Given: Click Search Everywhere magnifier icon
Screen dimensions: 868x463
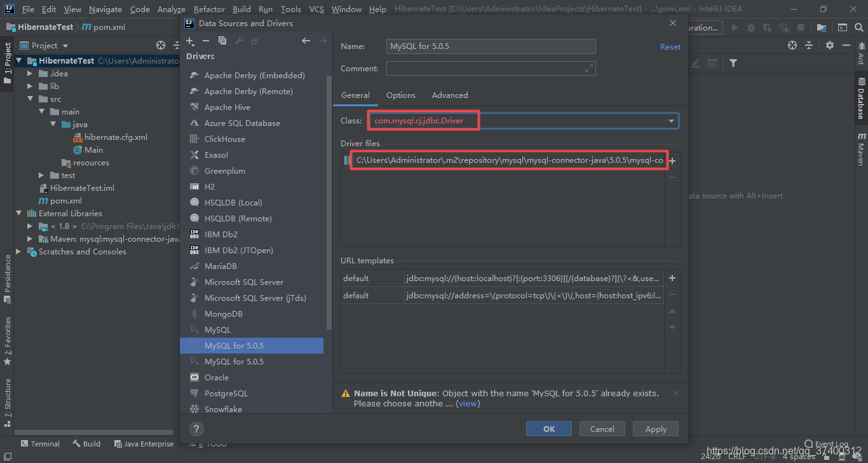Looking at the screenshot, I should pyautogui.click(x=860, y=28).
